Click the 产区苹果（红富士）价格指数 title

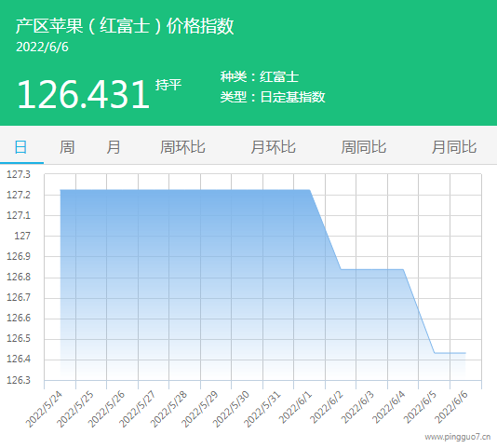pos(125,26)
